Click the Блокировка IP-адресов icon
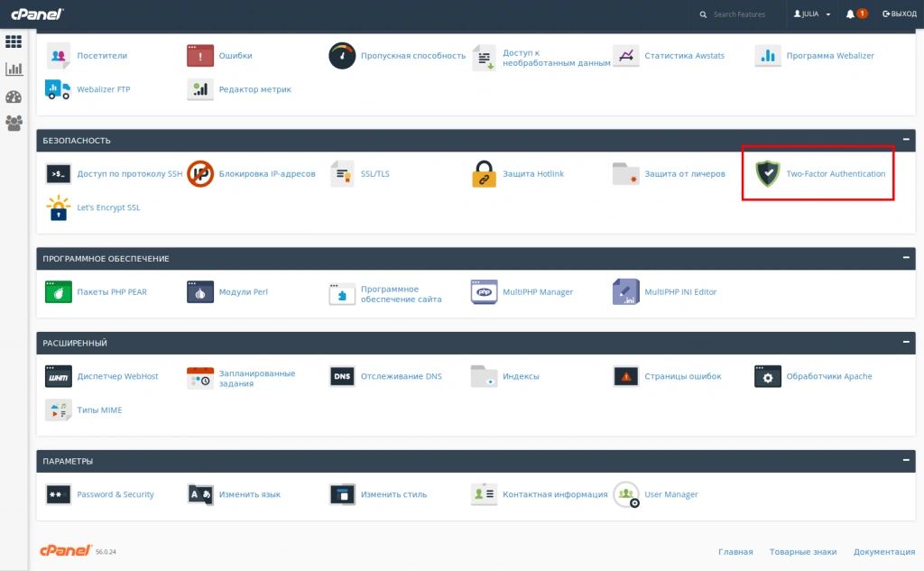The width and height of the screenshot is (924, 571). pyautogui.click(x=200, y=174)
